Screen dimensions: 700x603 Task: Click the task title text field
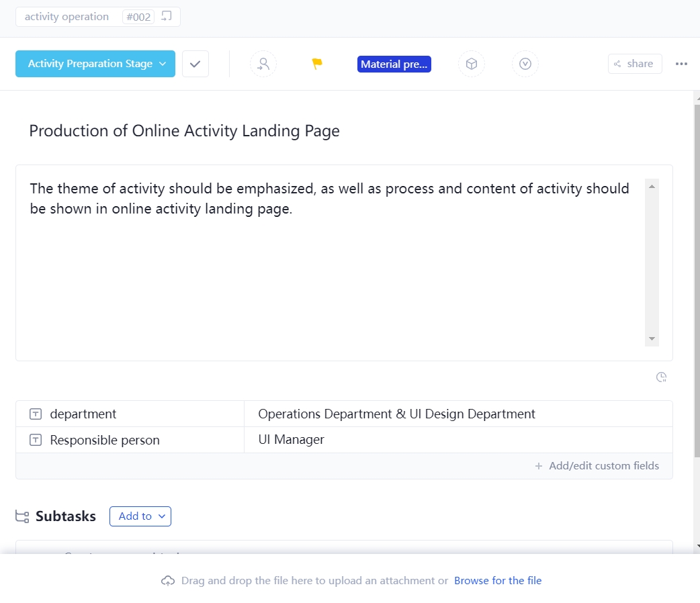tap(184, 131)
